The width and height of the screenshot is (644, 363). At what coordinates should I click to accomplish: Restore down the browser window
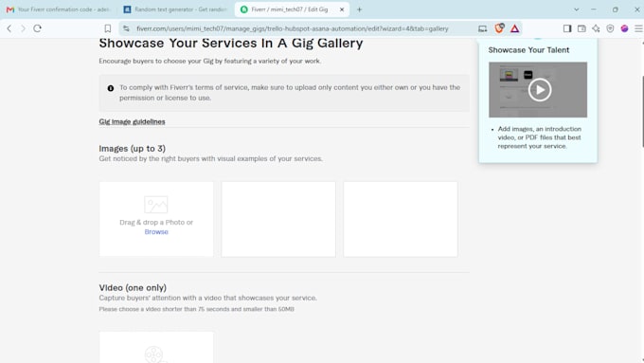coord(616,9)
